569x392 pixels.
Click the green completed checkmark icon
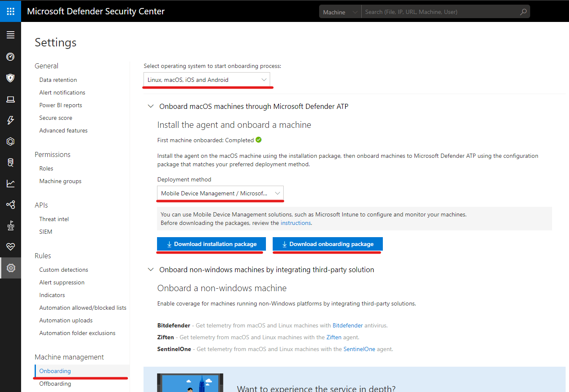259,140
